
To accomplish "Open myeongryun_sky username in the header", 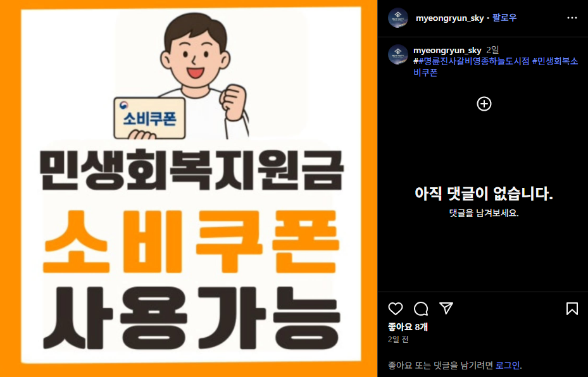I will coord(449,18).
